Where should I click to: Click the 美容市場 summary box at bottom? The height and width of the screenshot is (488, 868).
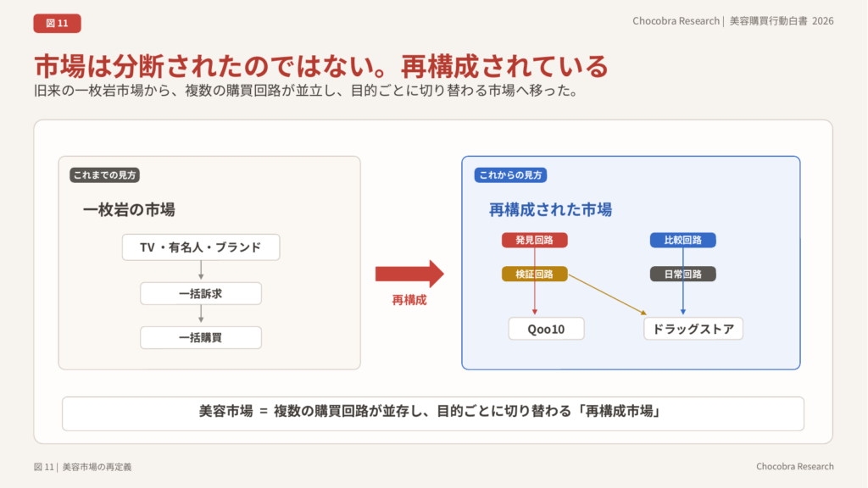[432, 413]
